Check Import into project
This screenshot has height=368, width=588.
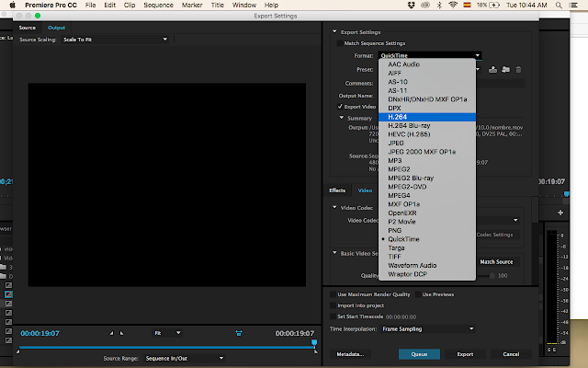(333, 305)
